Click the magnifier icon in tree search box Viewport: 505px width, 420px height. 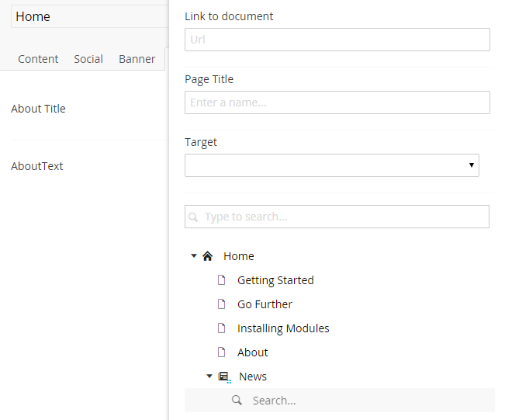(x=194, y=217)
